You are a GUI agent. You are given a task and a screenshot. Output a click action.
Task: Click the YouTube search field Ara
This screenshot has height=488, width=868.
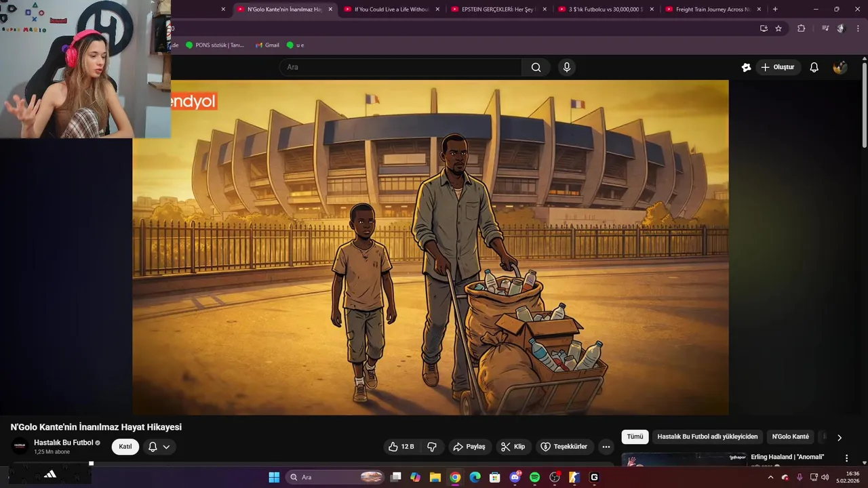[400, 67]
